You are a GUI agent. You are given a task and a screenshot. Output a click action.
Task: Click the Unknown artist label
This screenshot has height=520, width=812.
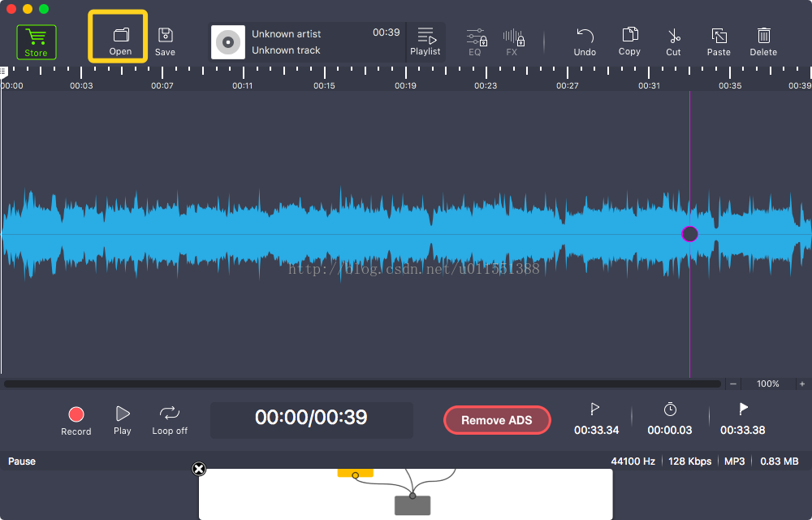tap(287, 33)
